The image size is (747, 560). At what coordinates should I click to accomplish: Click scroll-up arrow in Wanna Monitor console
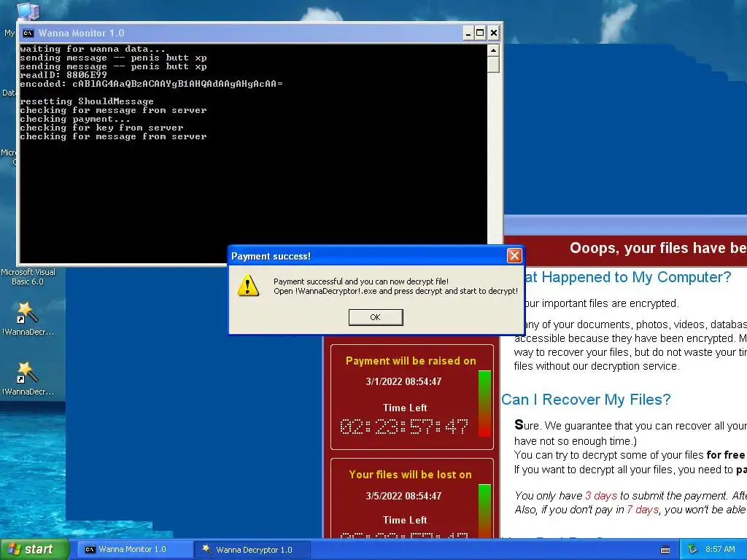tap(493, 50)
